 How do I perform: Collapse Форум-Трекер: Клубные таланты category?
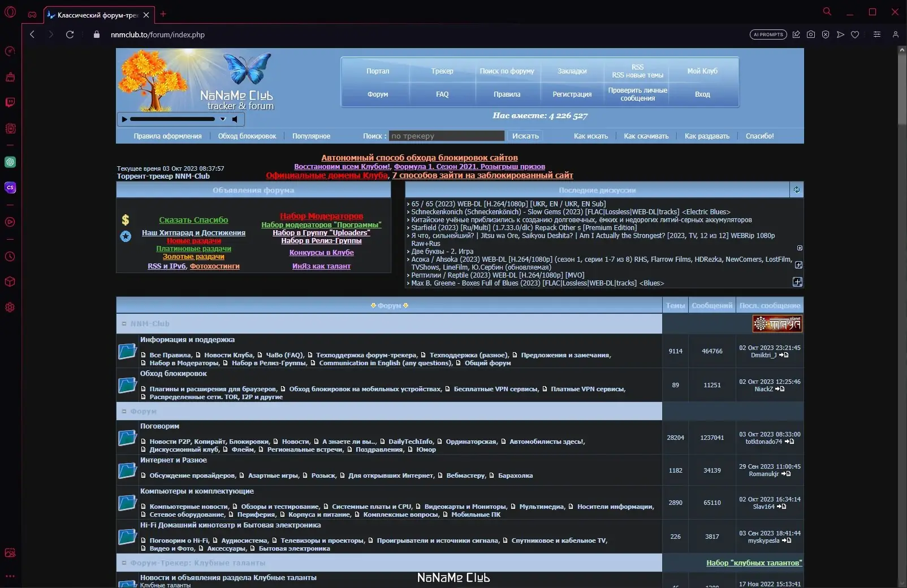pos(124,563)
